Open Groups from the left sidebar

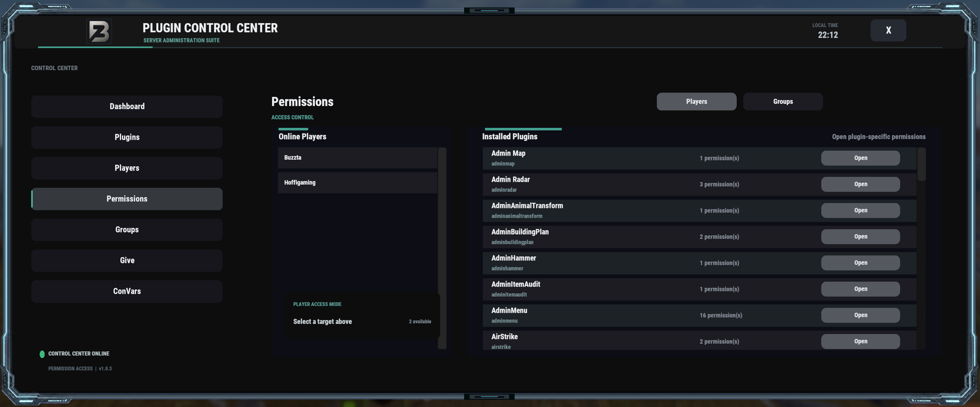(x=127, y=230)
